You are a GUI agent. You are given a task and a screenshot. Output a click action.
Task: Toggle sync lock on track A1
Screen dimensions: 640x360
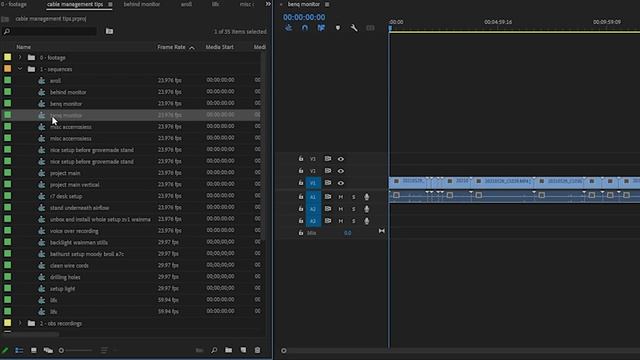point(327,197)
